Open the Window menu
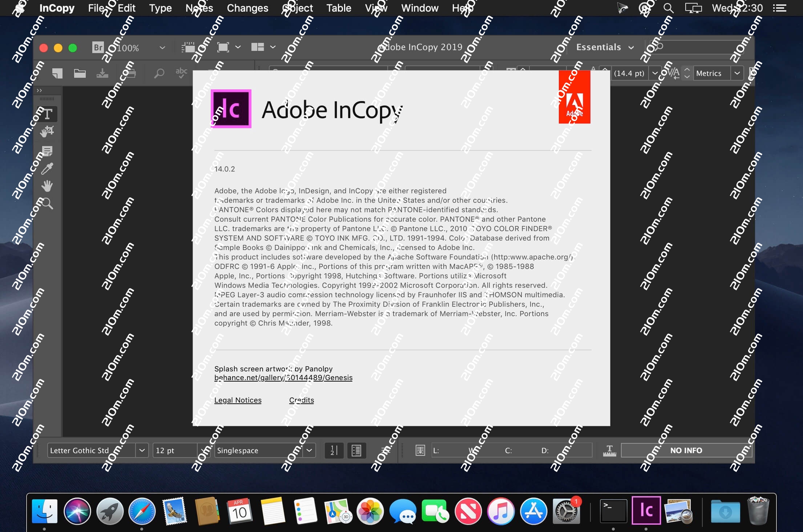Viewport: 803px width, 532px height. (x=420, y=8)
